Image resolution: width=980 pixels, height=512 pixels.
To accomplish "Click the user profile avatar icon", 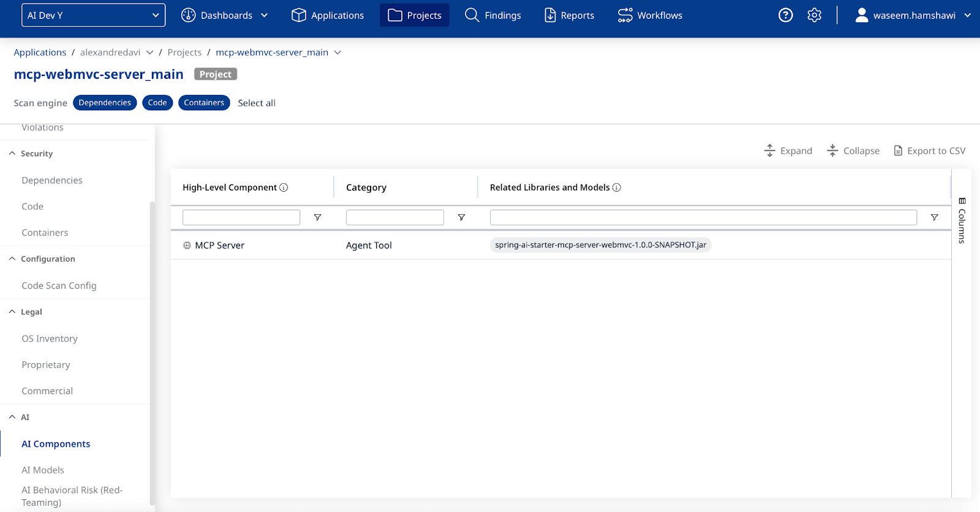I will click(x=861, y=15).
